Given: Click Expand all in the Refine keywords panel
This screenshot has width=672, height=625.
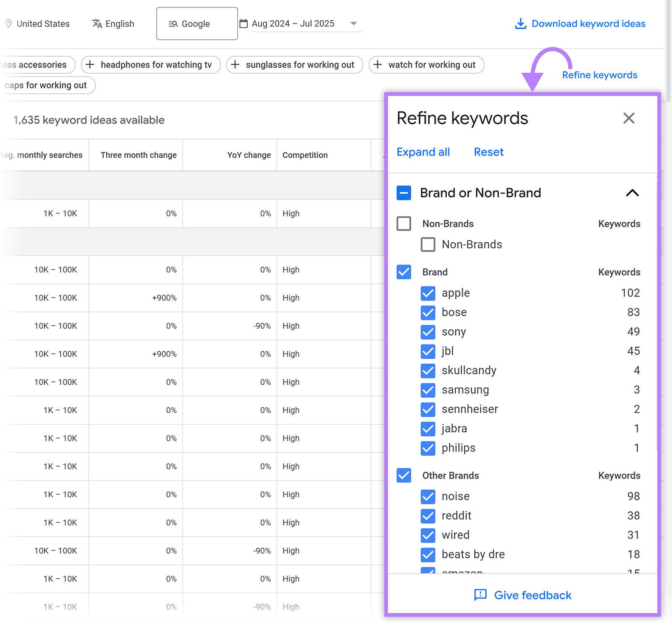Looking at the screenshot, I should point(423,152).
